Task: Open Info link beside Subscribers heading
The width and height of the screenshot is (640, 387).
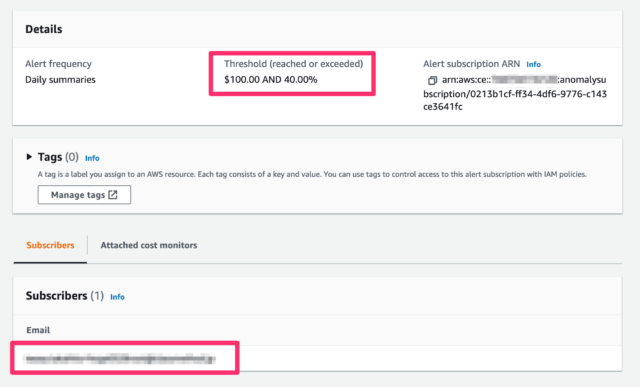Action: coord(117,297)
